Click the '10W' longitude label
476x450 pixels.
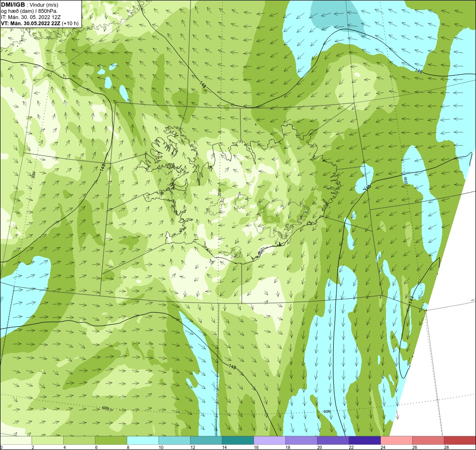click(405, 180)
